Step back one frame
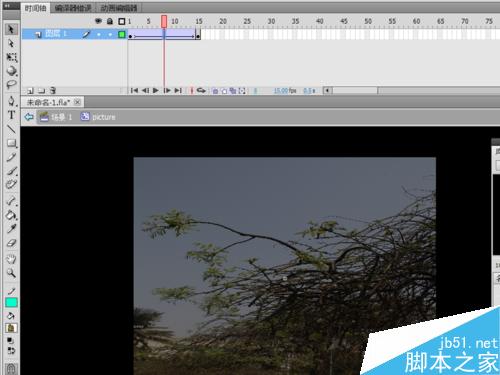 pyautogui.click(x=145, y=90)
